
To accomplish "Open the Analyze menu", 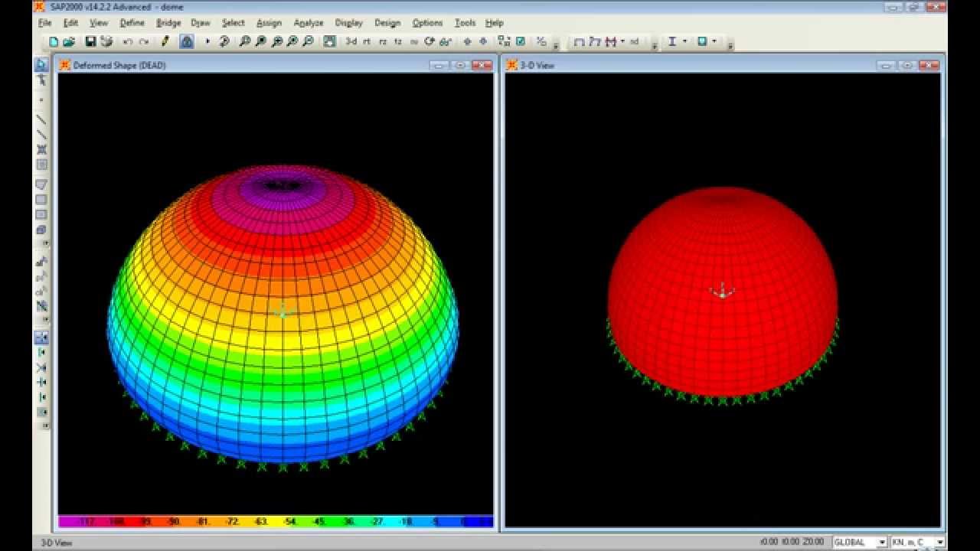I will tap(309, 23).
